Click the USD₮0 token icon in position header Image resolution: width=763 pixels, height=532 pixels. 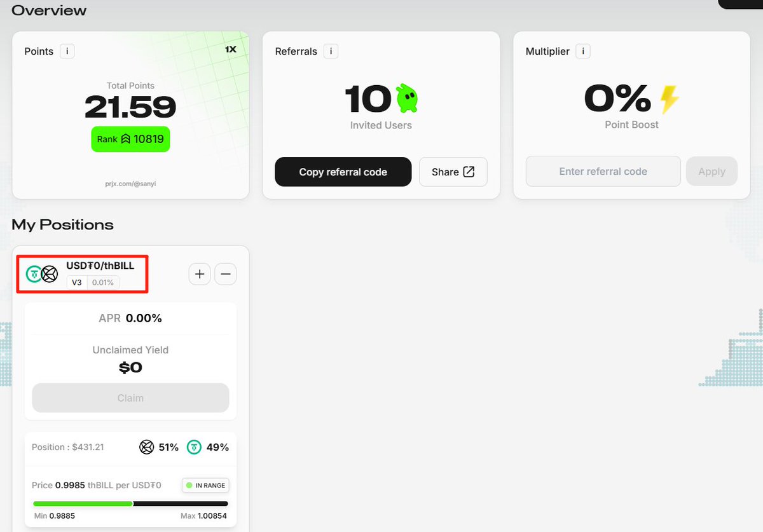point(33,274)
